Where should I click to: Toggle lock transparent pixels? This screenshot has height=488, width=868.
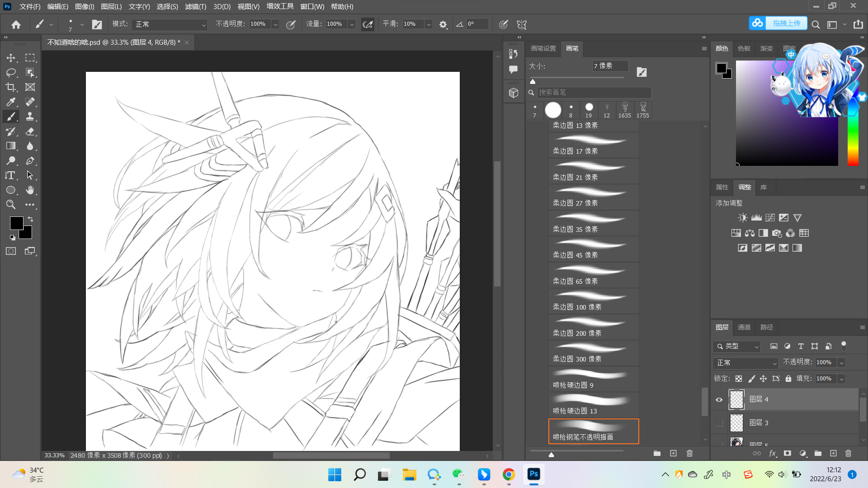pos(738,379)
